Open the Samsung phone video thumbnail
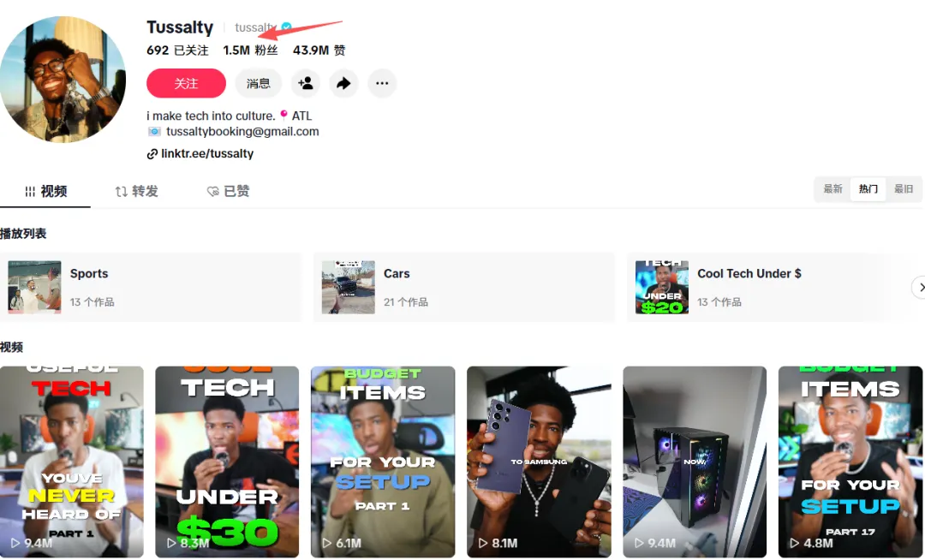 (540, 462)
